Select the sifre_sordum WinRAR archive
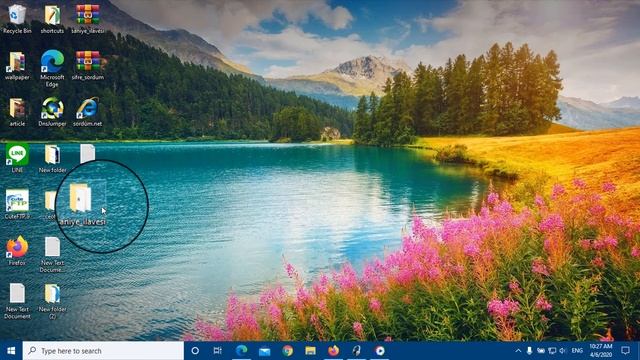Screen dimensions: 640x360 pos(88,65)
